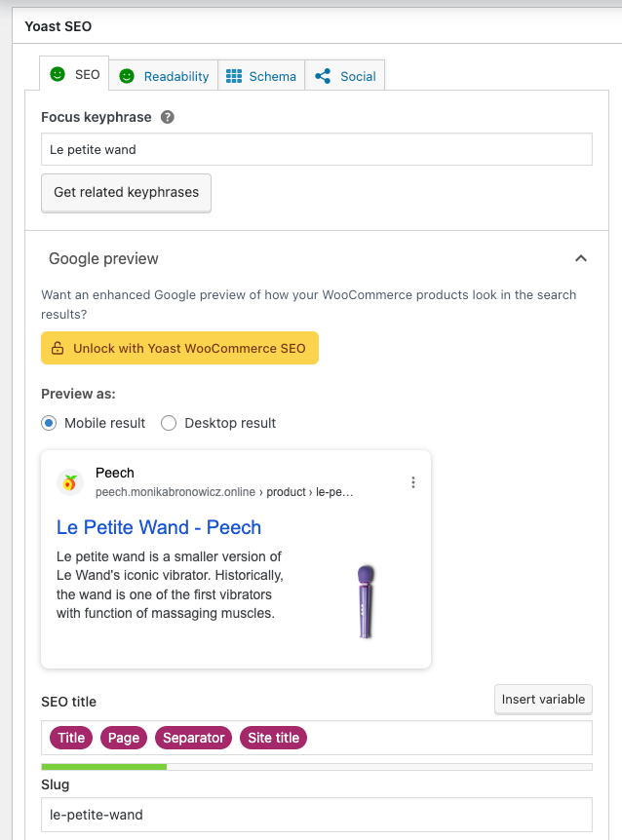Viewport: 622px width, 840px height.
Task: Click the Schema grid icon
Action: tap(234, 76)
